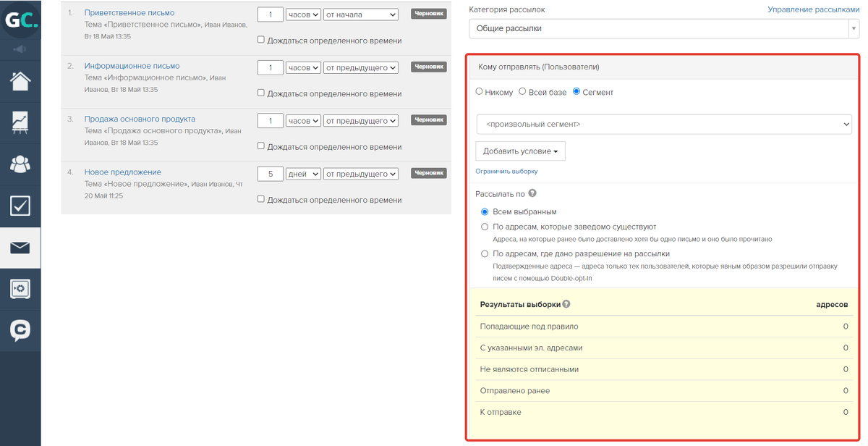This screenshot has height=446, width=868.
Task: Open the home section in sidebar
Action: pos(20,81)
